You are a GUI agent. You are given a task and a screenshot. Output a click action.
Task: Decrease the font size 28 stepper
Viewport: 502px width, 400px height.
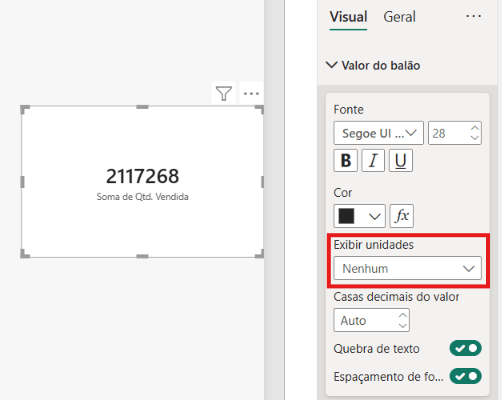[475, 137]
